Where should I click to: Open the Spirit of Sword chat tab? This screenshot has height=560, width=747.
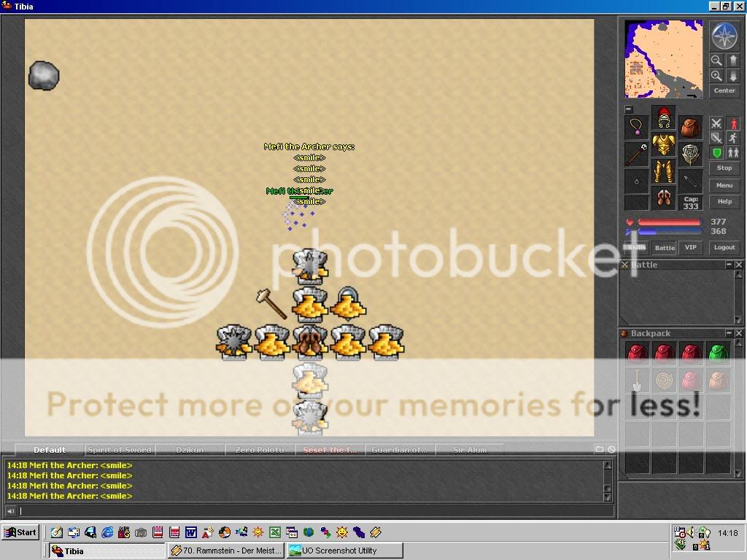(x=120, y=449)
